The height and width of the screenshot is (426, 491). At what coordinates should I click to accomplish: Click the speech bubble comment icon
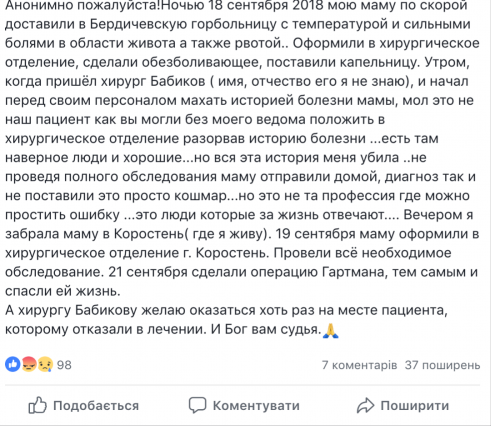click(x=197, y=405)
